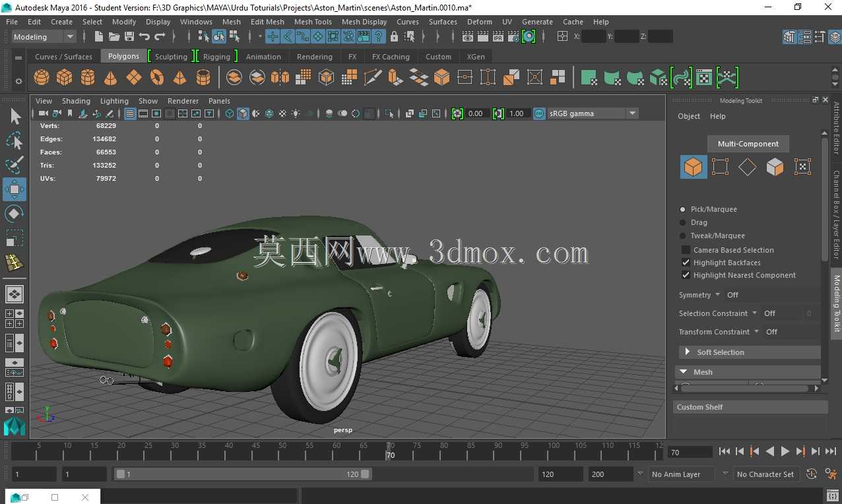Open the sRGB gamma view transform dropdown
Image resolution: width=842 pixels, height=504 pixels.
click(593, 113)
